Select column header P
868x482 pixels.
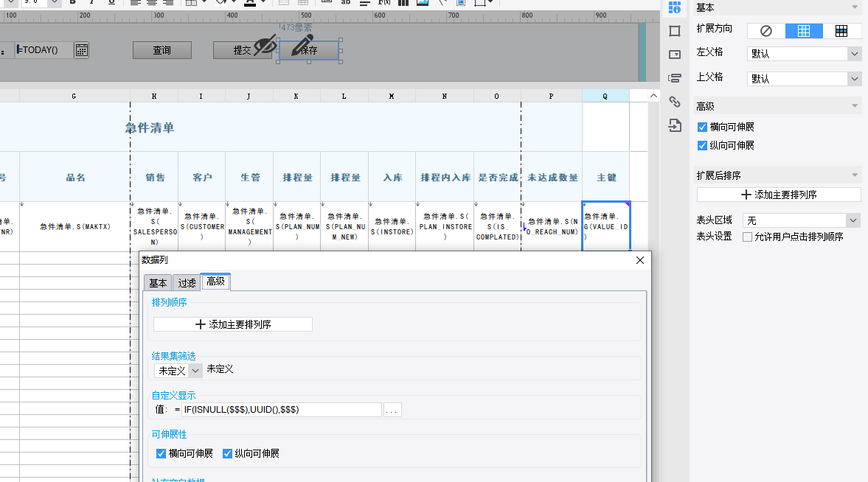(x=552, y=96)
